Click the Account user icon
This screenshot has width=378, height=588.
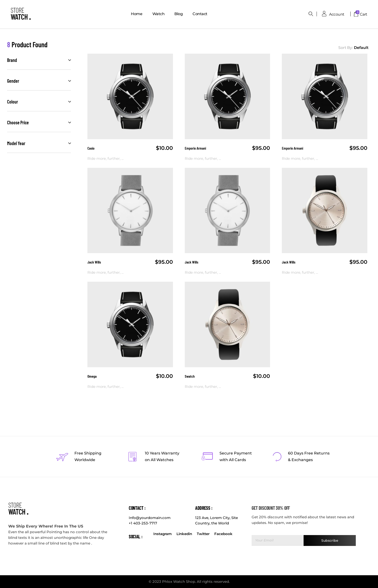click(324, 14)
